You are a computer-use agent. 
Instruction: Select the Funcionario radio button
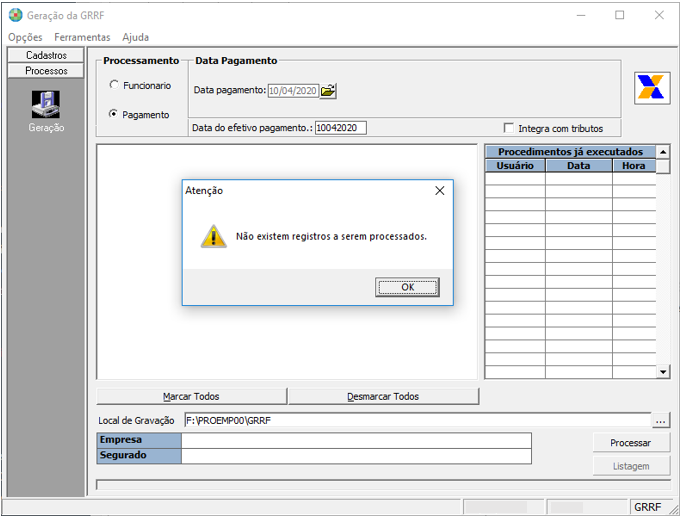pyautogui.click(x=114, y=86)
